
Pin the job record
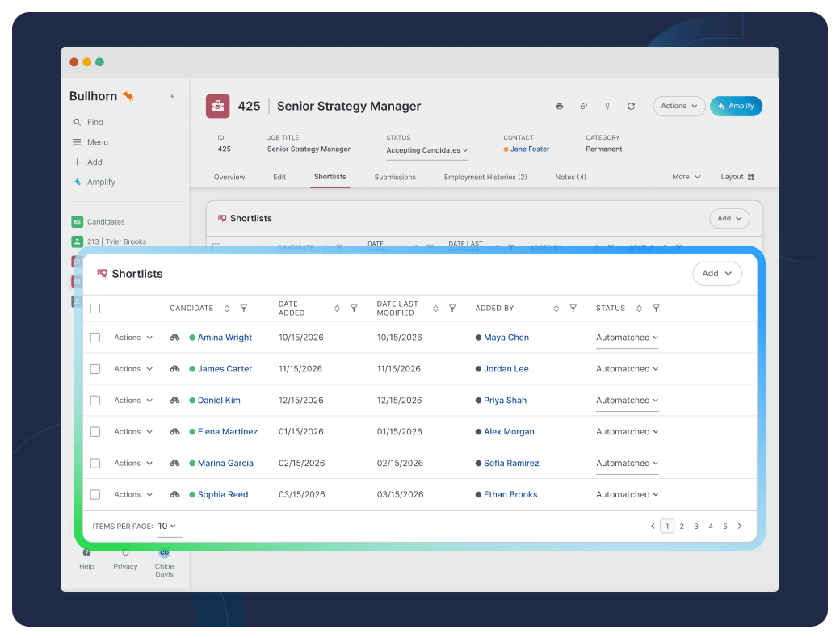(607, 106)
